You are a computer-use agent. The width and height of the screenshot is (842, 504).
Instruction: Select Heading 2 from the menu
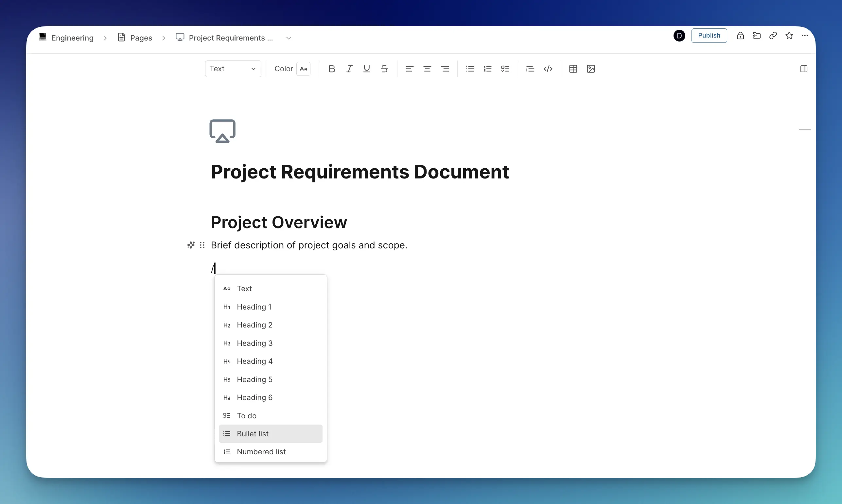271,325
